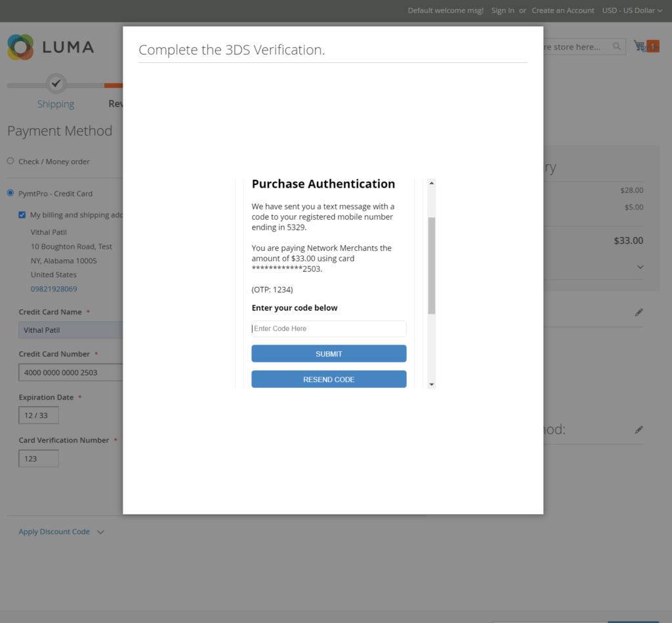Click the Sign In link
Image resolution: width=672 pixels, height=623 pixels.
[x=503, y=11]
